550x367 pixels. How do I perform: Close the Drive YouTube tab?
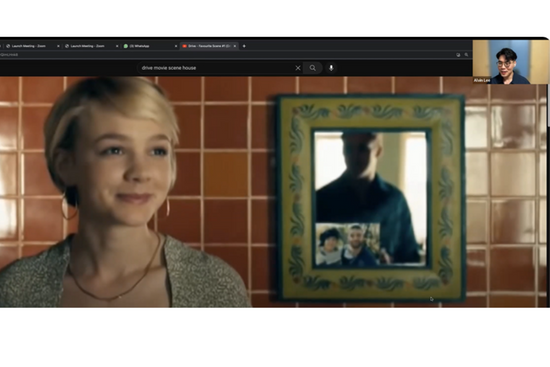point(235,46)
